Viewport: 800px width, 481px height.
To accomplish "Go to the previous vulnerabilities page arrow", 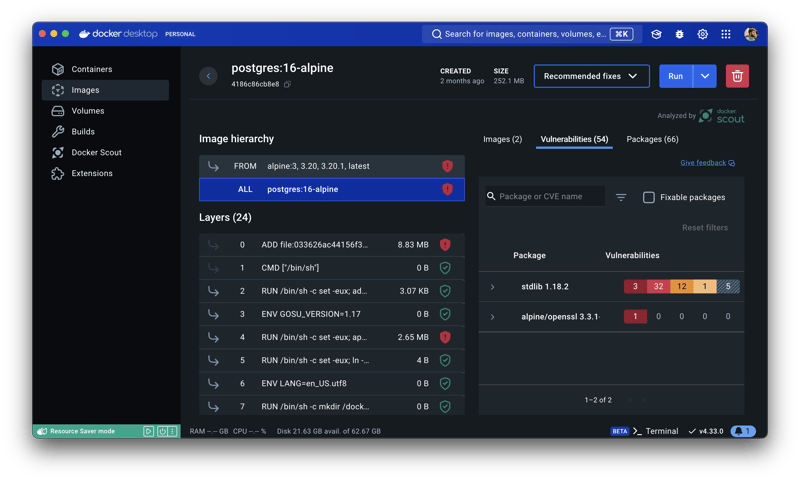I will click(630, 400).
